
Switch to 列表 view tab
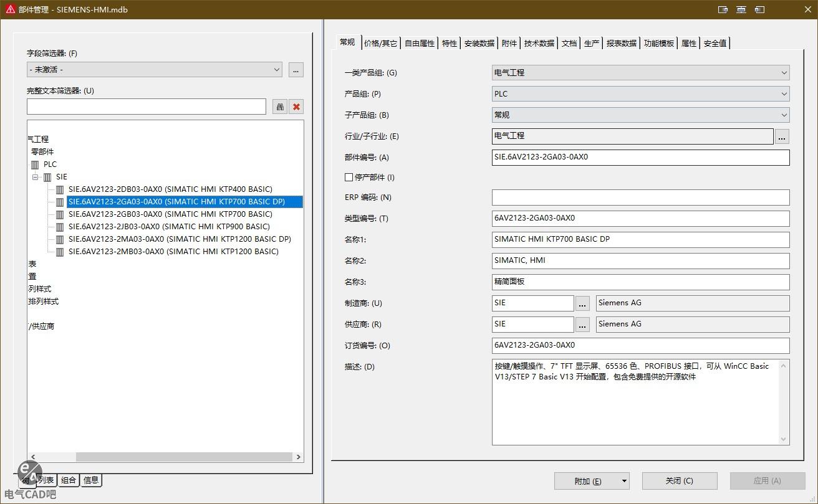point(46,480)
